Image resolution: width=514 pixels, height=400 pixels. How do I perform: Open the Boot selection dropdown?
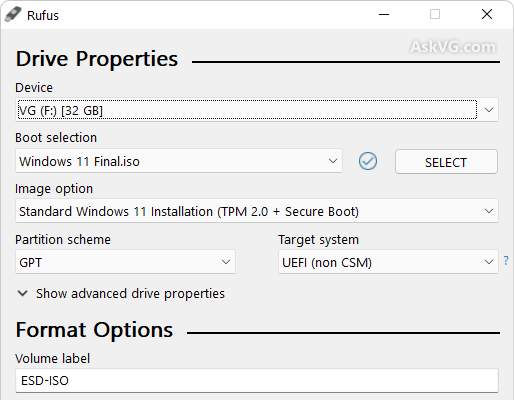(179, 161)
